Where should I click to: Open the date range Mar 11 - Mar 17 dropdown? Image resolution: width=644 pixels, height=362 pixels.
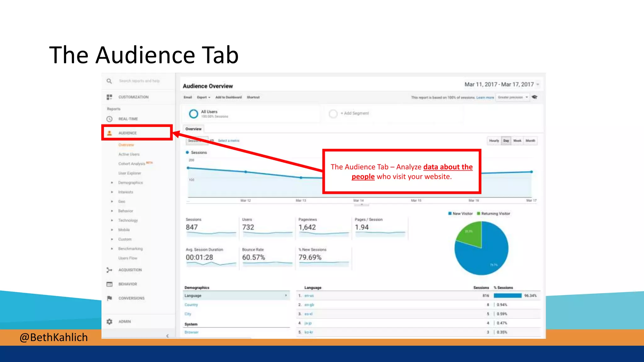pos(502,85)
